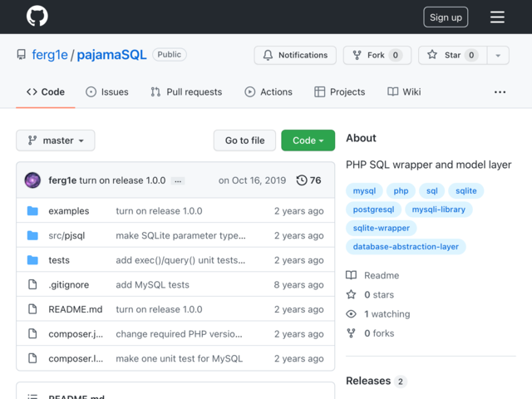
Task: Open commit 'add MySQL tests'
Action: pos(153,284)
